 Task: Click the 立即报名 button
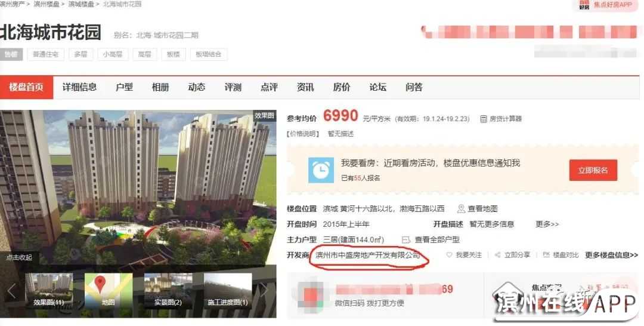coord(593,170)
